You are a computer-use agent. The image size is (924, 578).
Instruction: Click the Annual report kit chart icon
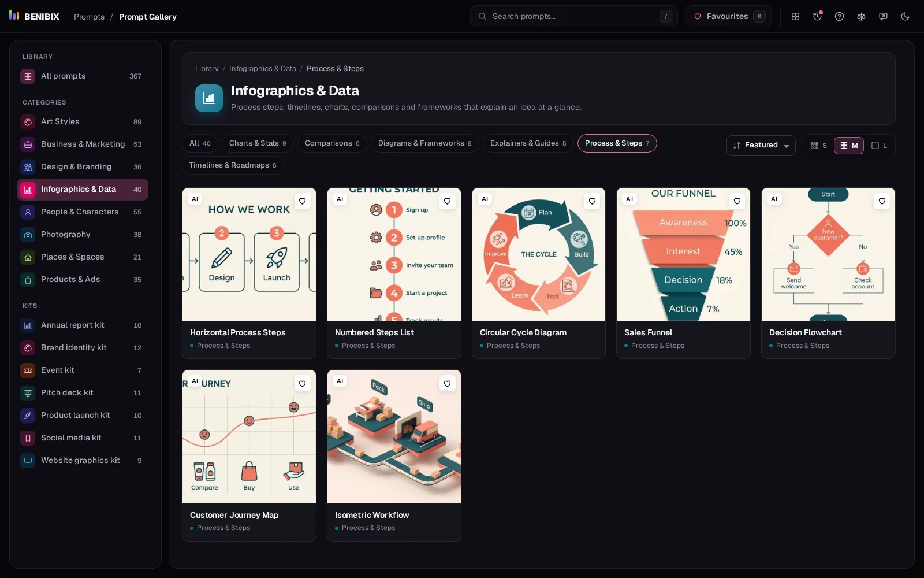tap(28, 325)
